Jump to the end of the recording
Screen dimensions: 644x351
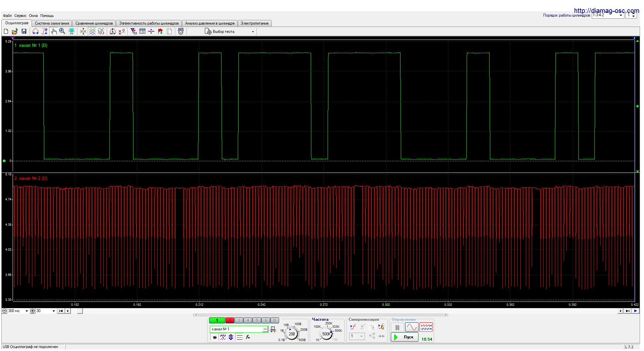pyautogui.click(x=627, y=311)
